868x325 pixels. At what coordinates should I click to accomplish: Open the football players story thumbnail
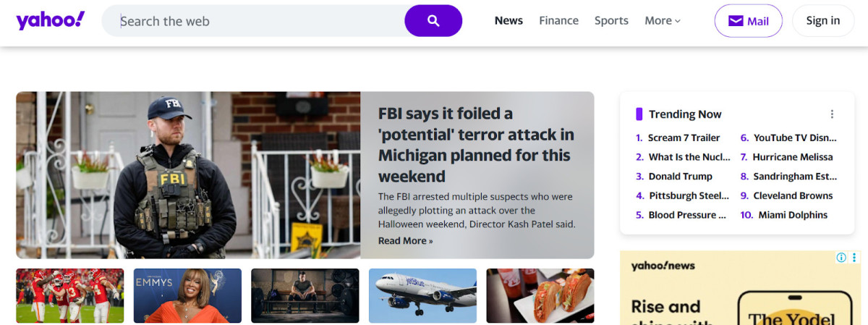pyautogui.click(x=70, y=295)
